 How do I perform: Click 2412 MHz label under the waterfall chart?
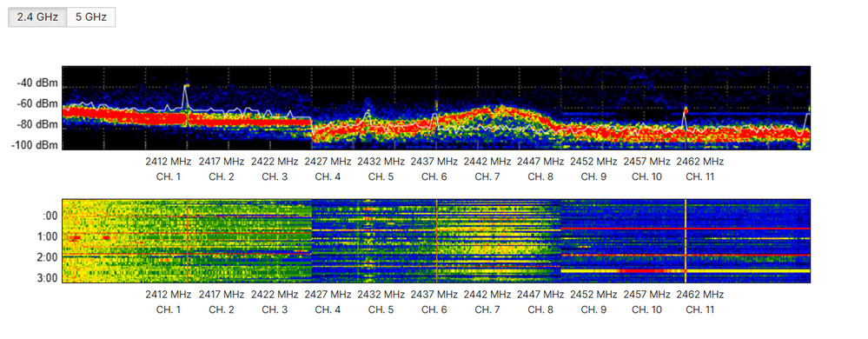click(169, 294)
